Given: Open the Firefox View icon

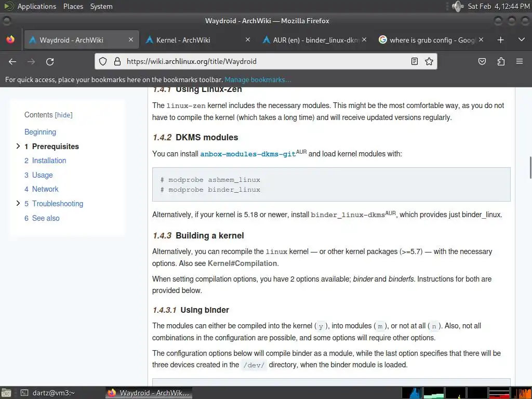Looking at the screenshot, I should (x=10, y=39).
